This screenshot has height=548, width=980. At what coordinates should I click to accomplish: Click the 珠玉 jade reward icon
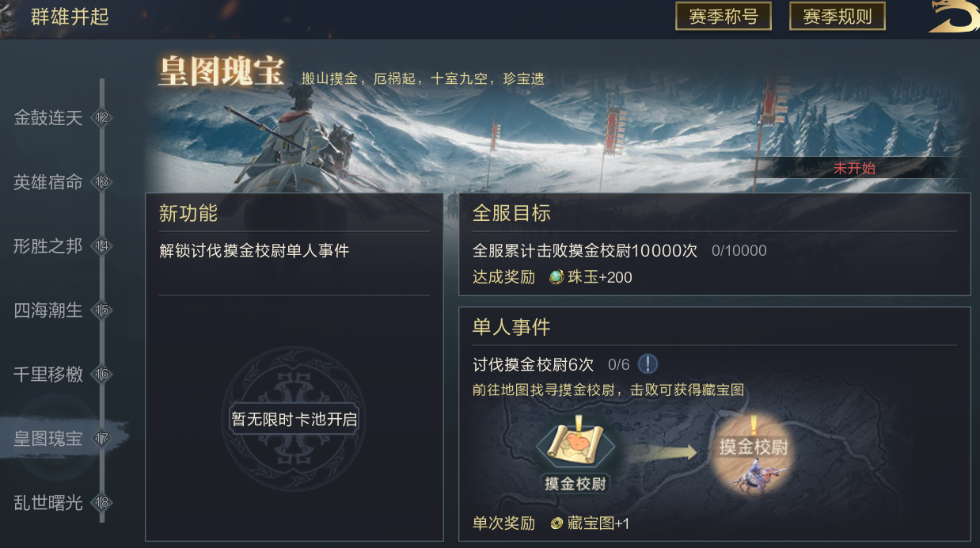pos(556,277)
